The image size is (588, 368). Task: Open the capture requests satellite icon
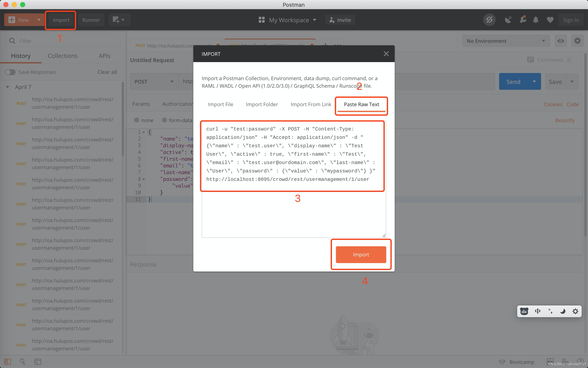click(508, 20)
